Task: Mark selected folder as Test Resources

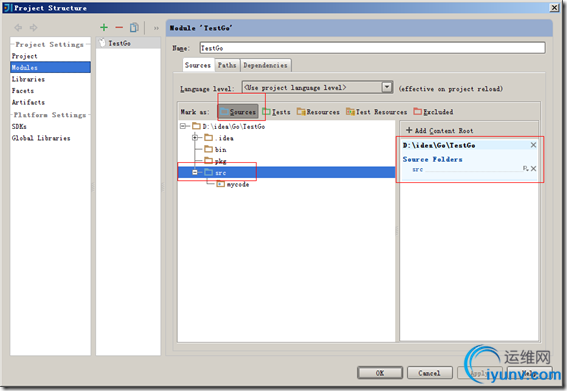Action: pyautogui.click(x=376, y=112)
